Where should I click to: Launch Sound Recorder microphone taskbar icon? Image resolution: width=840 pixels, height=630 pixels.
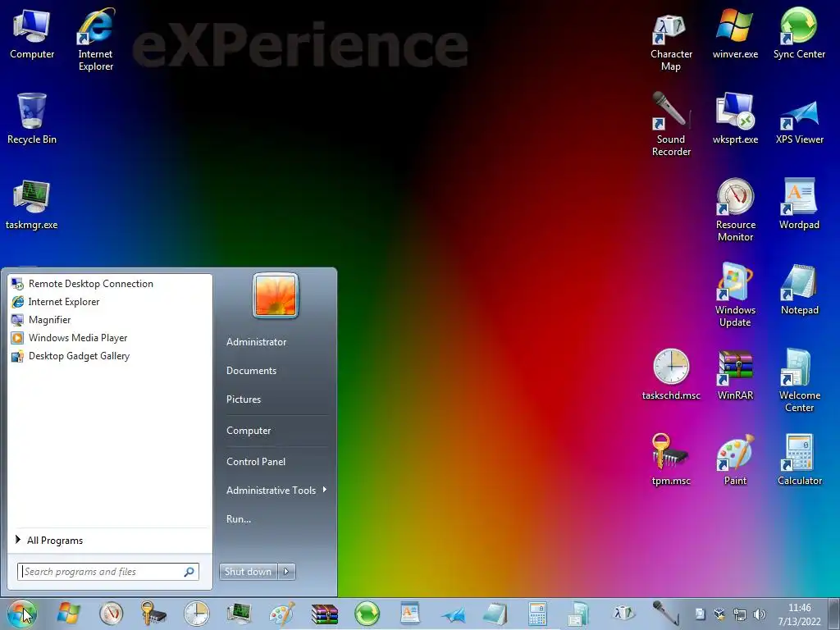coord(665,613)
